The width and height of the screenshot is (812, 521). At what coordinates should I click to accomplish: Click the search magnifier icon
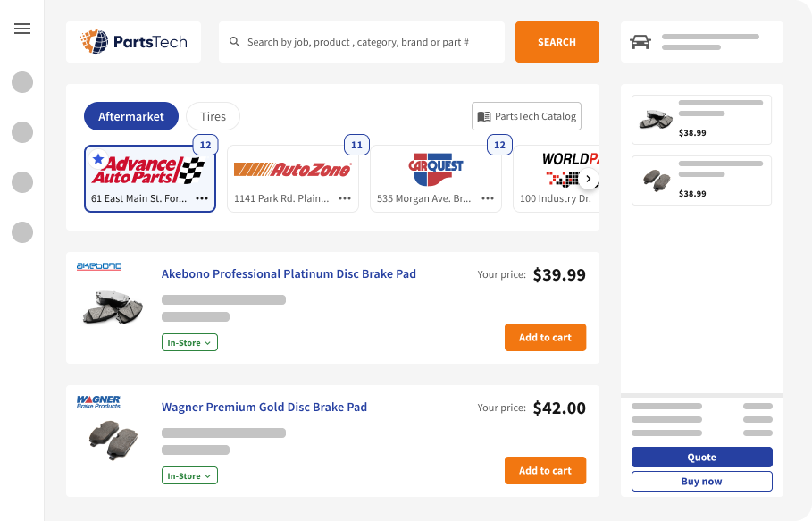pos(235,42)
